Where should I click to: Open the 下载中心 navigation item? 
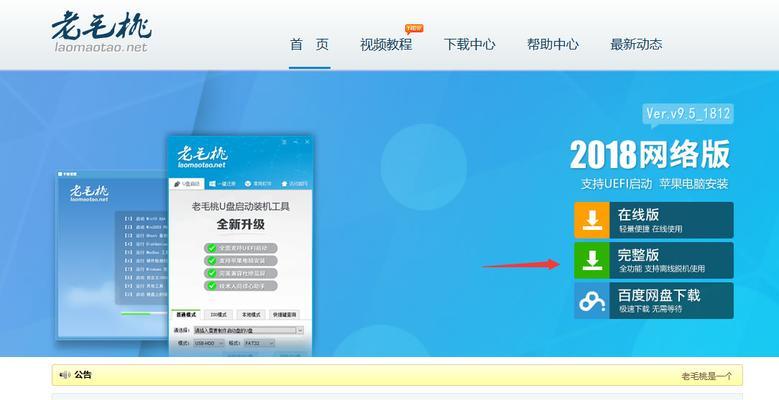(469, 44)
